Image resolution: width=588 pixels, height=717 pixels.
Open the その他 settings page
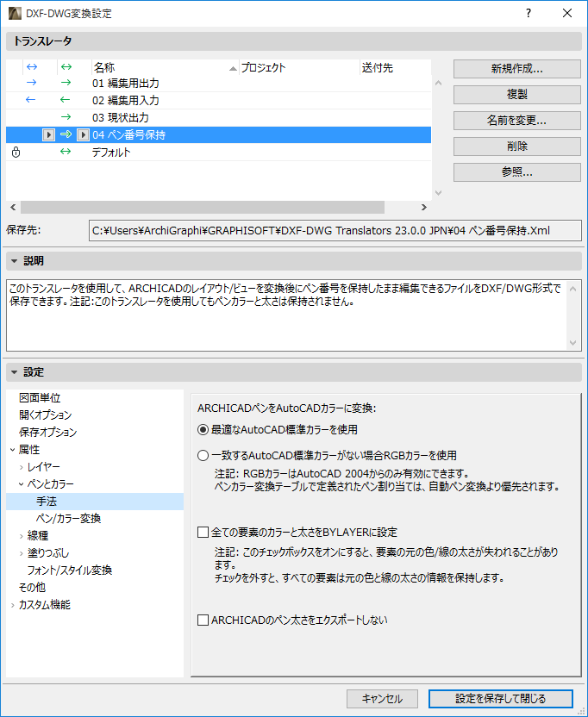pyautogui.click(x=32, y=587)
